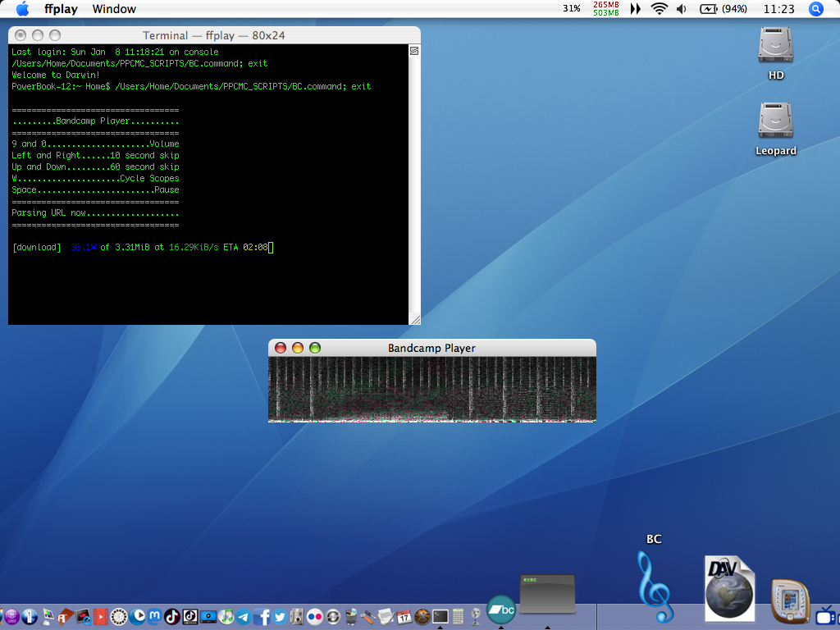The image size is (840, 630).
Task: Open the blue play button dock icon
Action: pos(137,617)
